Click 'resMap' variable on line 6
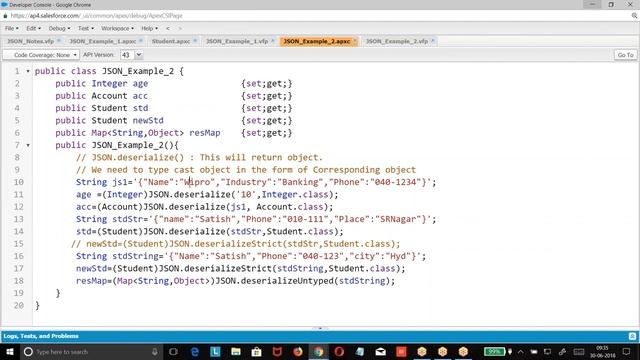 204,133
